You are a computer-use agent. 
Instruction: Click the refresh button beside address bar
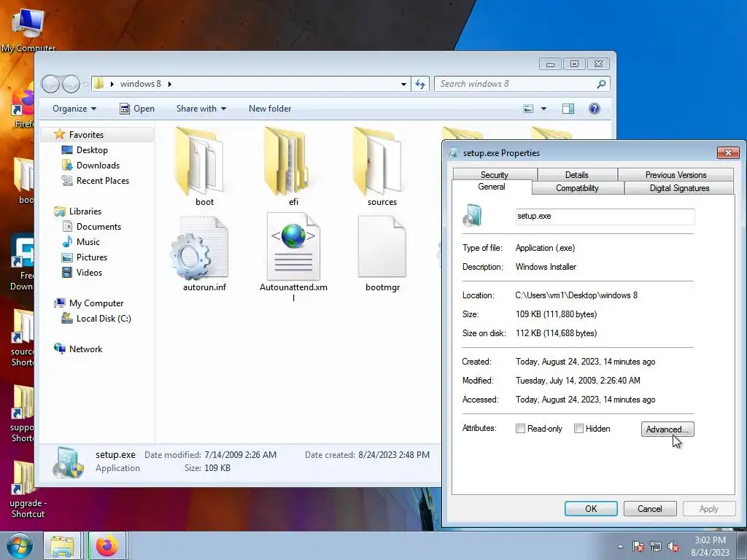[x=420, y=84]
